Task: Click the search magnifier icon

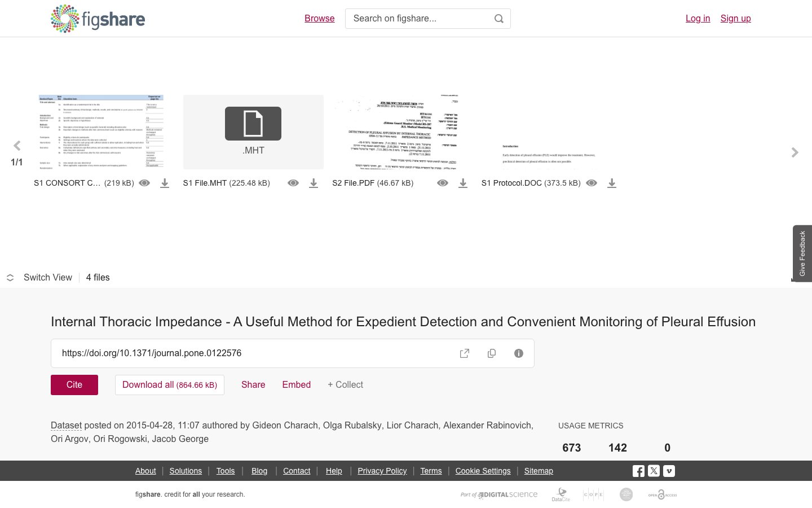Action: click(x=499, y=19)
